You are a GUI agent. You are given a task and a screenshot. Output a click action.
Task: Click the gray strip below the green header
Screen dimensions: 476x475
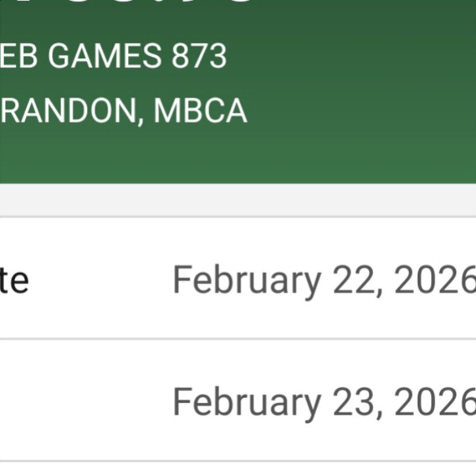(x=238, y=199)
